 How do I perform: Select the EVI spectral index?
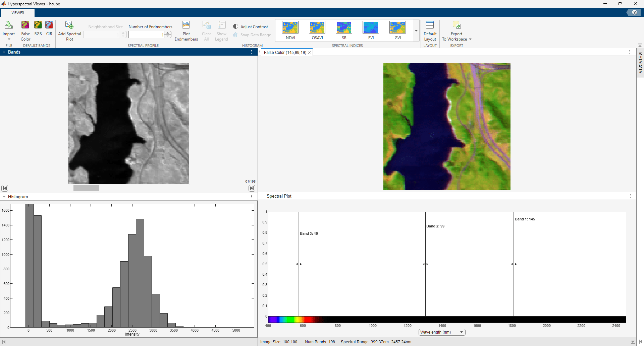[371, 27]
